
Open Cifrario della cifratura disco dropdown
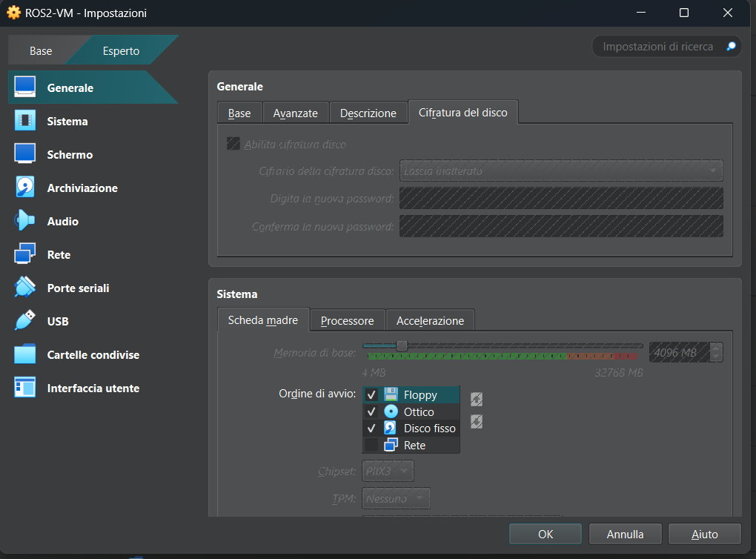pyautogui.click(x=561, y=171)
